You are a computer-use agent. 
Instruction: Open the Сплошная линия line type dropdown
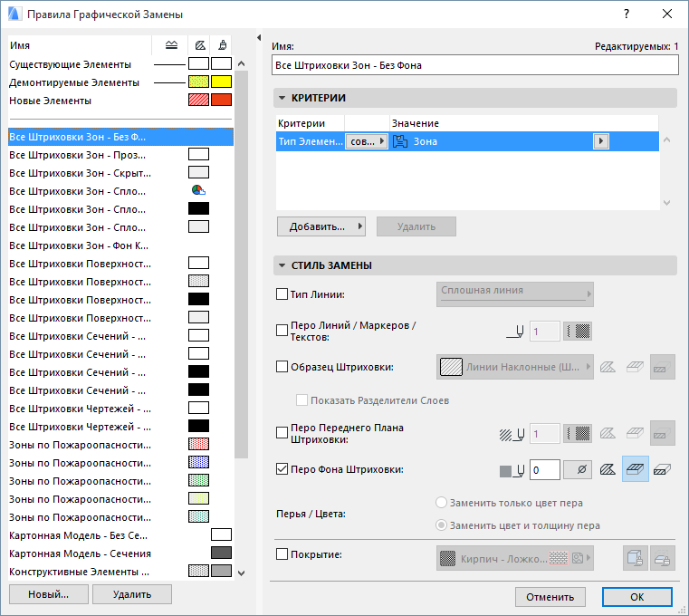pos(515,294)
